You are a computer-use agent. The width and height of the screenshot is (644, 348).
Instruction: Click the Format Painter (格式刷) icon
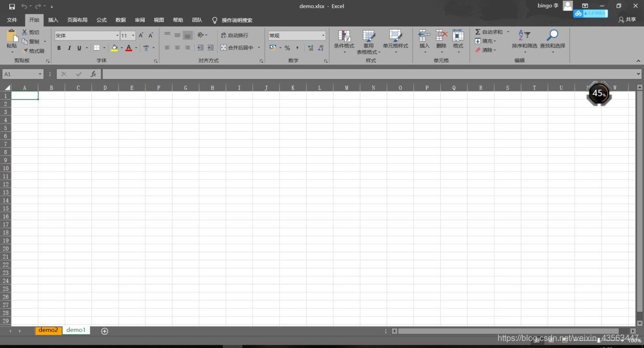pos(25,51)
